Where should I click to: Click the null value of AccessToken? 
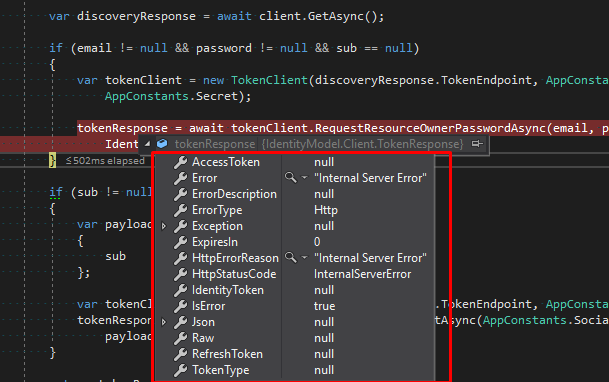pyautogui.click(x=324, y=162)
